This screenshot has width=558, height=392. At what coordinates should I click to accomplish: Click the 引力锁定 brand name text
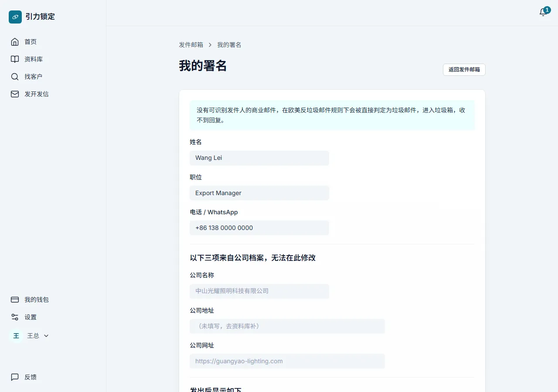[x=40, y=17]
